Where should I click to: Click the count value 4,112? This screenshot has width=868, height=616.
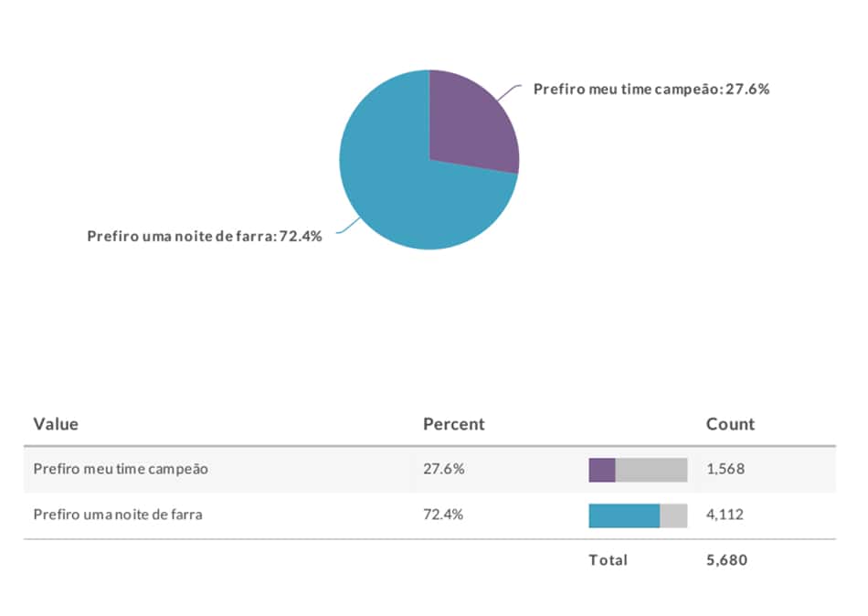[x=725, y=515]
